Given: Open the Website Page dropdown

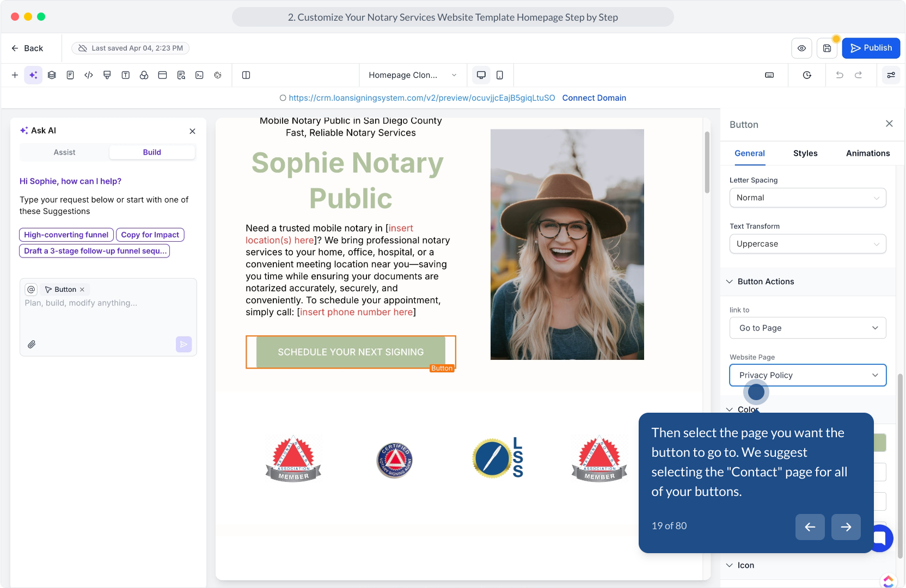Looking at the screenshot, I should click(x=807, y=375).
